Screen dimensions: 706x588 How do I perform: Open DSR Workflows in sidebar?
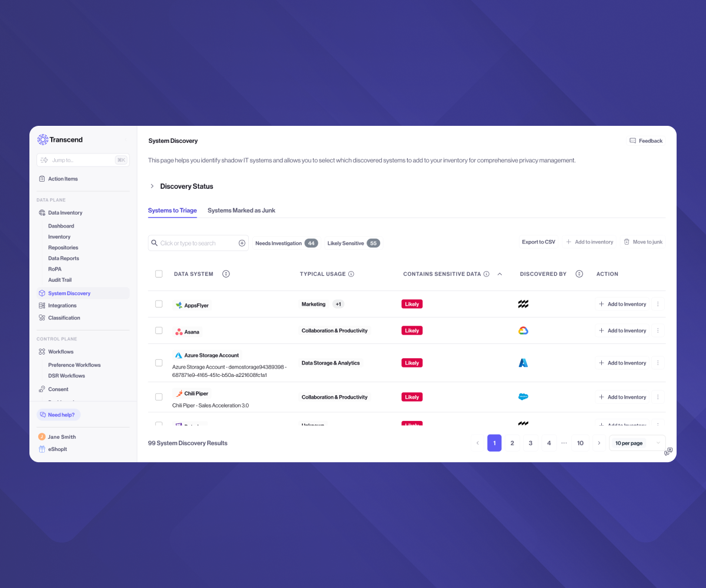[x=66, y=376]
